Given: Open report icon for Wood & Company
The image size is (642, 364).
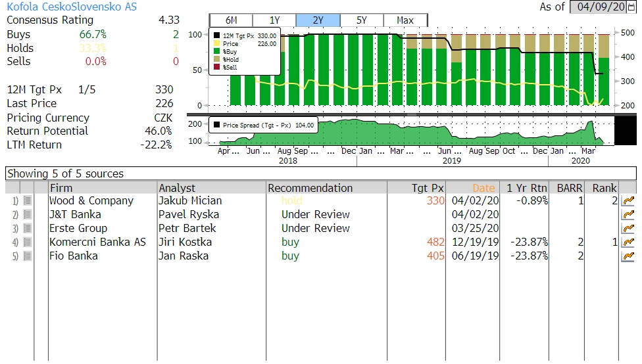Looking at the screenshot, I should (28, 201).
